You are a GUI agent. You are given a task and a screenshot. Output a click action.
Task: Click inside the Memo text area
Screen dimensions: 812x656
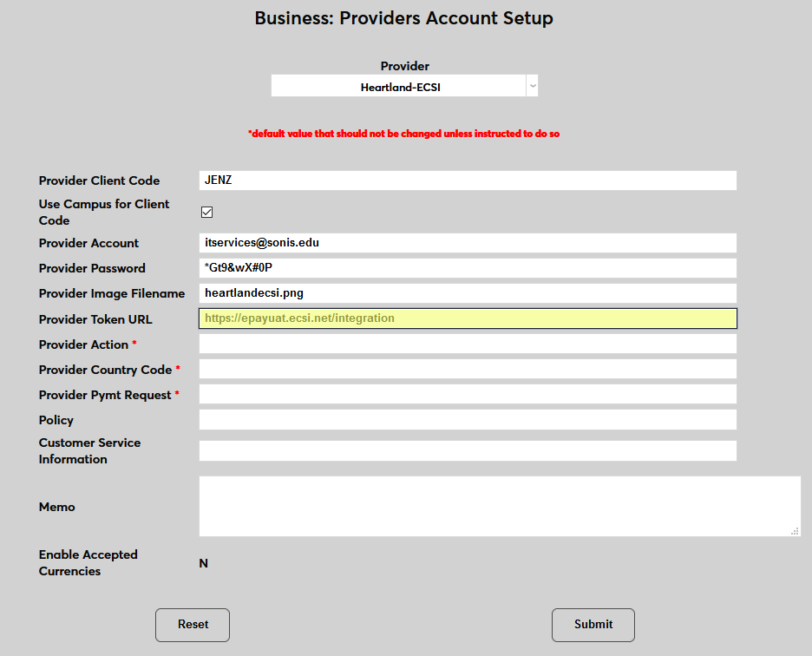(x=499, y=506)
